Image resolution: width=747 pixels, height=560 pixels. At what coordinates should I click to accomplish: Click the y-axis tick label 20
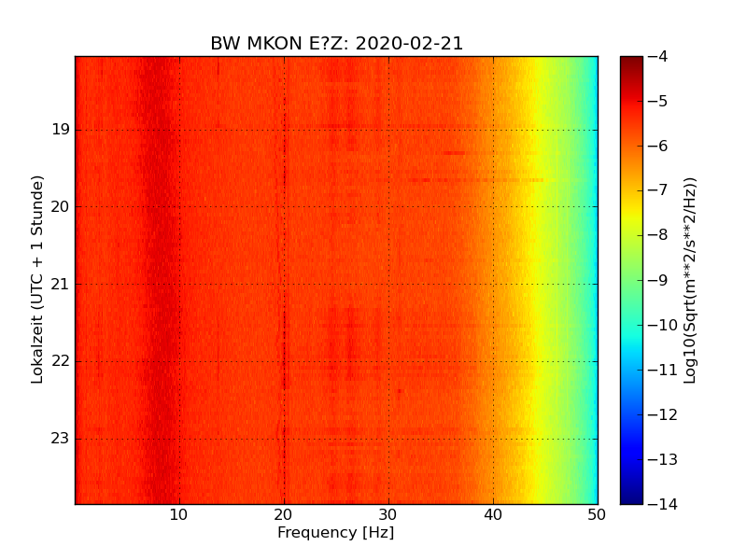pyautogui.click(x=61, y=206)
